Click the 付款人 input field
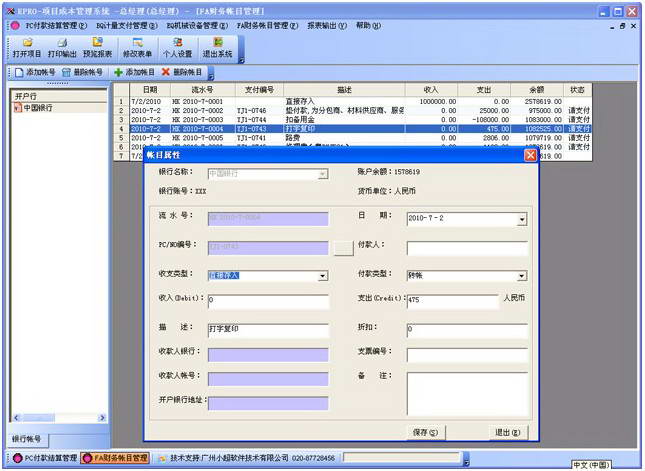645x471 pixels. 466,247
